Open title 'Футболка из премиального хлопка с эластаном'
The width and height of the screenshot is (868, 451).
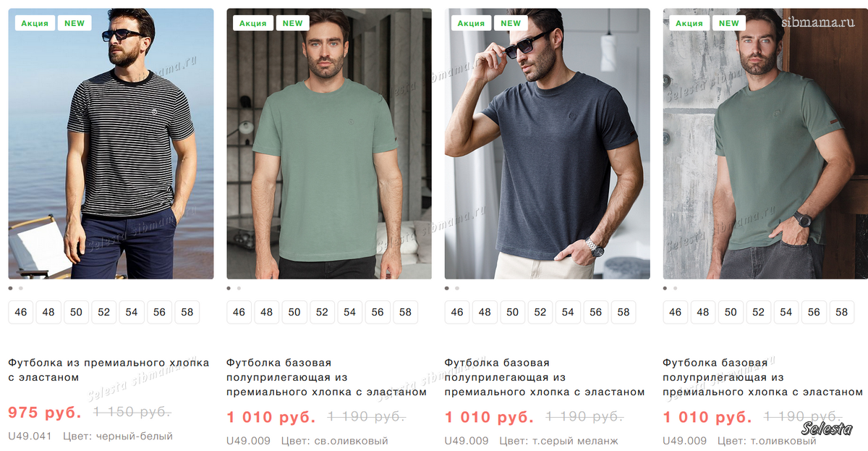click(109, 370)
